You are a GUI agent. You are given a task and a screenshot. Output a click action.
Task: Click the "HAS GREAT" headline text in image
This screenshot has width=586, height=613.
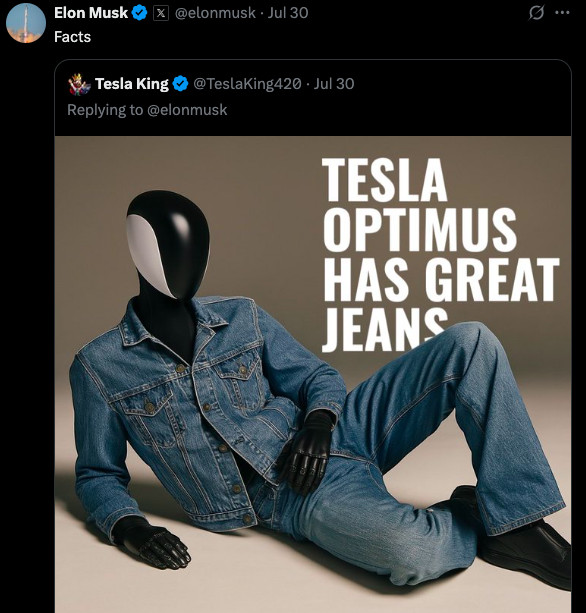(x=441, y=280)
